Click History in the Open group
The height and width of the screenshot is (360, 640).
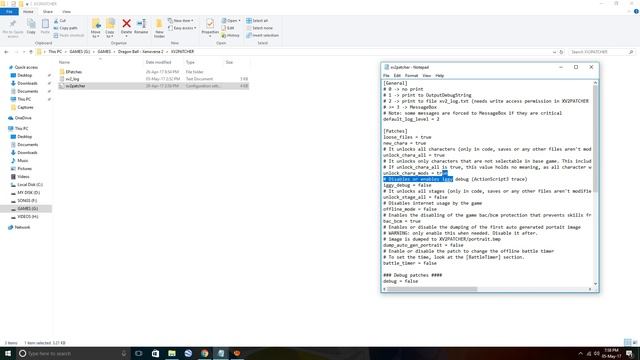coord(231,36)
